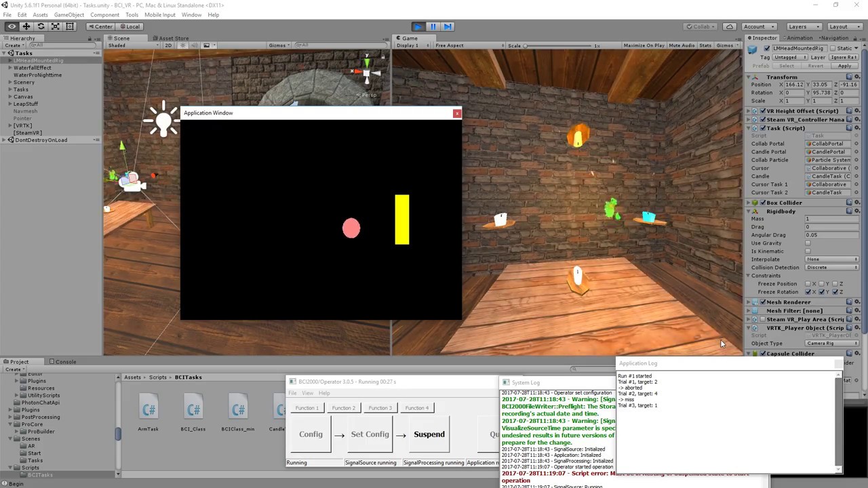Image resolution: width=868 pixels, height=488 pixels.
Task: Click the Apply prefab button
Action: click(844, 66)
